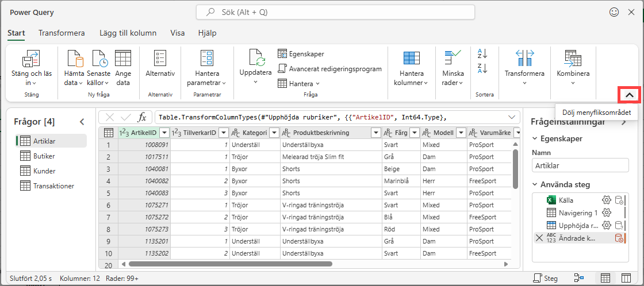Confirm formula with checkmark icon
This screenshot has width=644, height=286.
click(x=126, y=117)
